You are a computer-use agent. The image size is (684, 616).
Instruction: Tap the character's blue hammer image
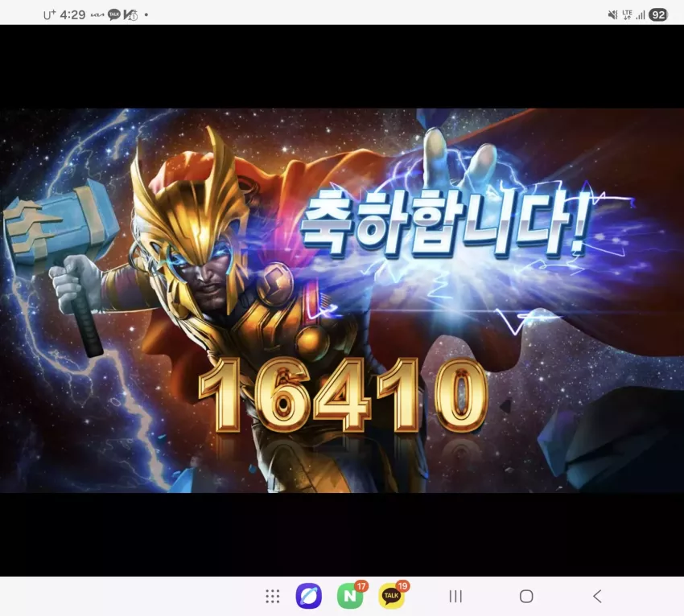pos(60,227)
